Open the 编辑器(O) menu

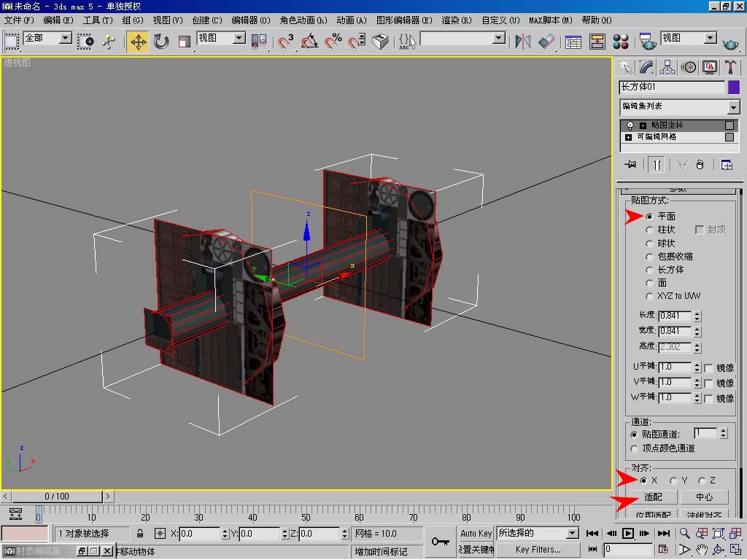click(250, 20)
